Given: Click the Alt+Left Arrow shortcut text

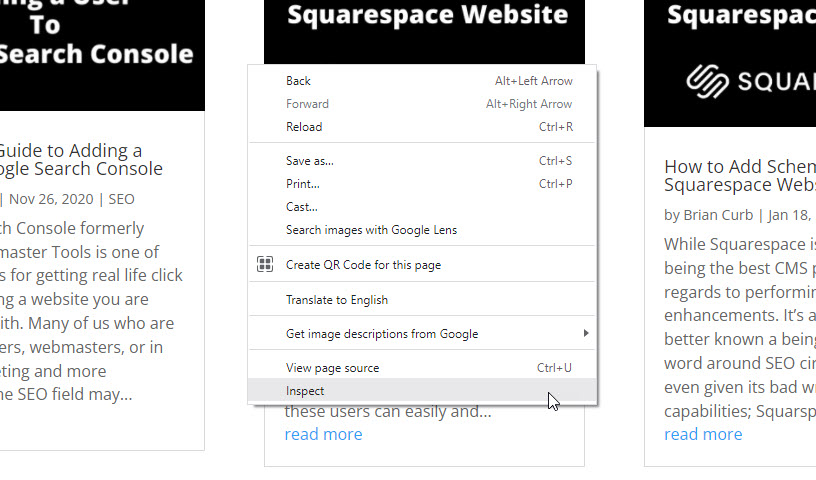Looking at the screenshot, I should pyautogui.click(x=533, y=81).
